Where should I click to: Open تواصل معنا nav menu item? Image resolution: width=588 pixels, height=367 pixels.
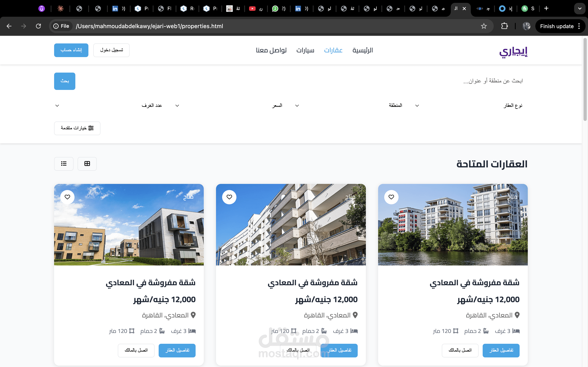271,50
